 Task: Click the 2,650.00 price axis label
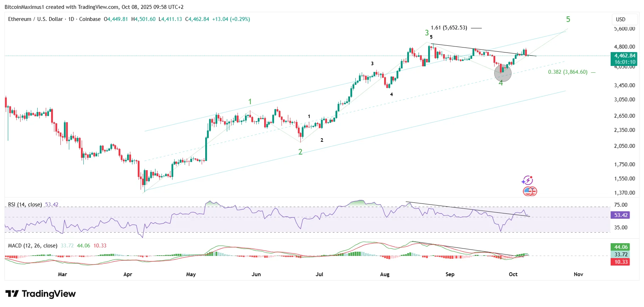pyautogui.click(x=625, y=116)
